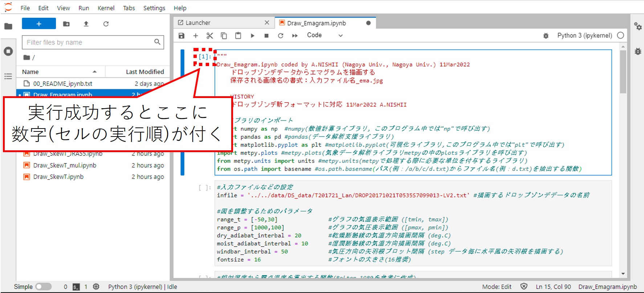The height and width of the screenshot is (293, 644).
Task: Open the Edit menu
Action: 43,8
